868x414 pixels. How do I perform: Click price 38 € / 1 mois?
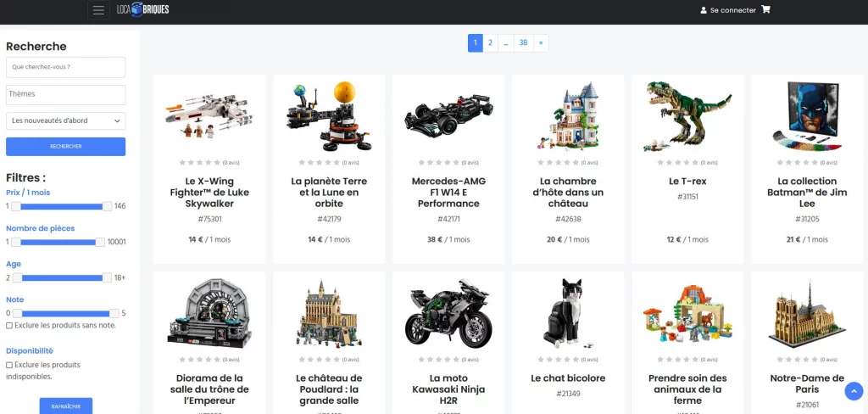(x=448, y=240)
